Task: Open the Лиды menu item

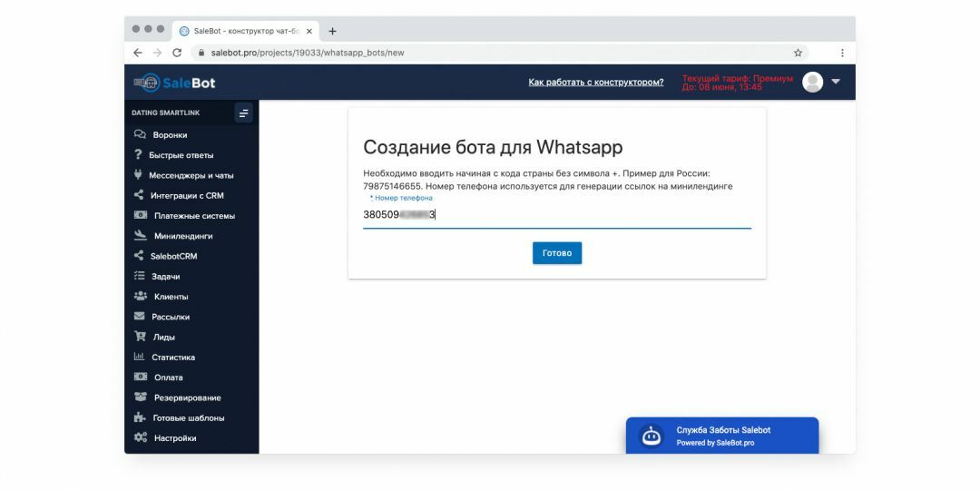Action: [163, 338]
